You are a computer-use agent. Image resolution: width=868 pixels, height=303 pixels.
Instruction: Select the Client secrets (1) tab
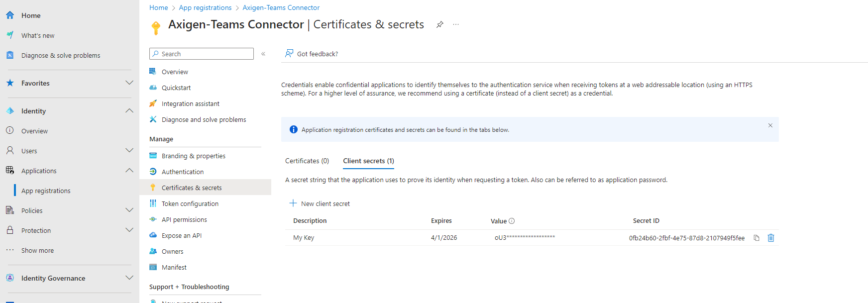tap(368, 161)
